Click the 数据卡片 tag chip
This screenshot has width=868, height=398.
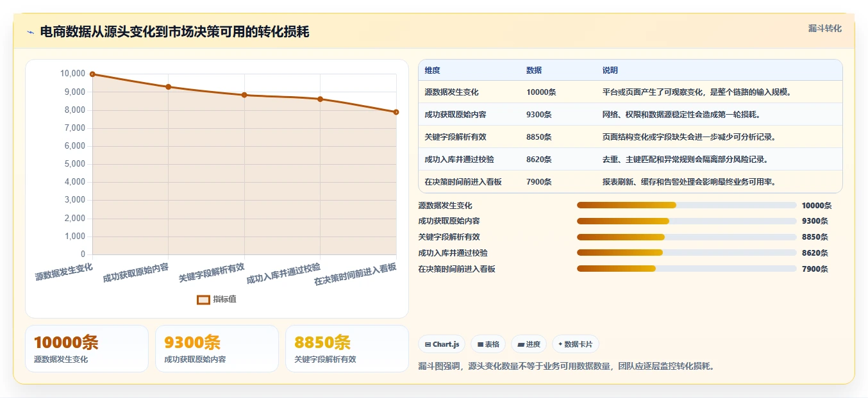[576, 344]
